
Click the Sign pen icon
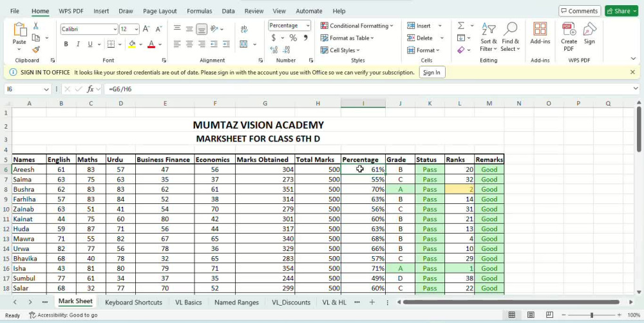tap(589, 29)
